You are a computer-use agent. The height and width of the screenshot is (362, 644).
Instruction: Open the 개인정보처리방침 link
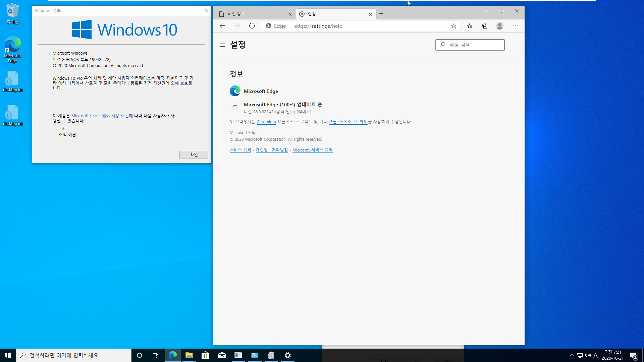[272, 150]
